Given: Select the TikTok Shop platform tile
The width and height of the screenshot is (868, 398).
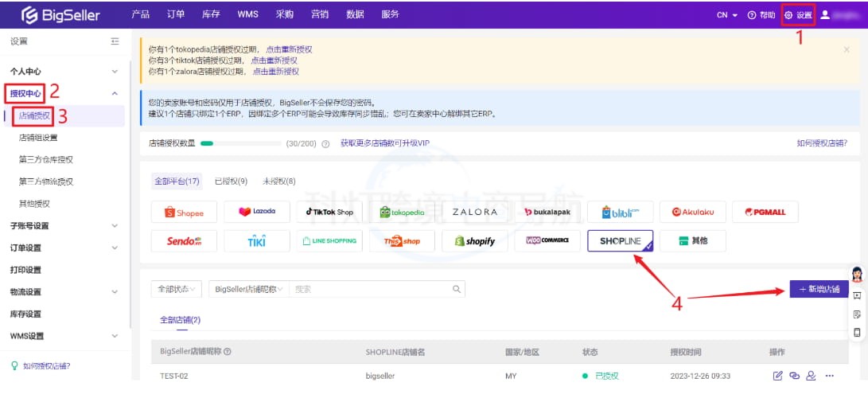Looking at the screenshot, I should click(x=329, y=212).
